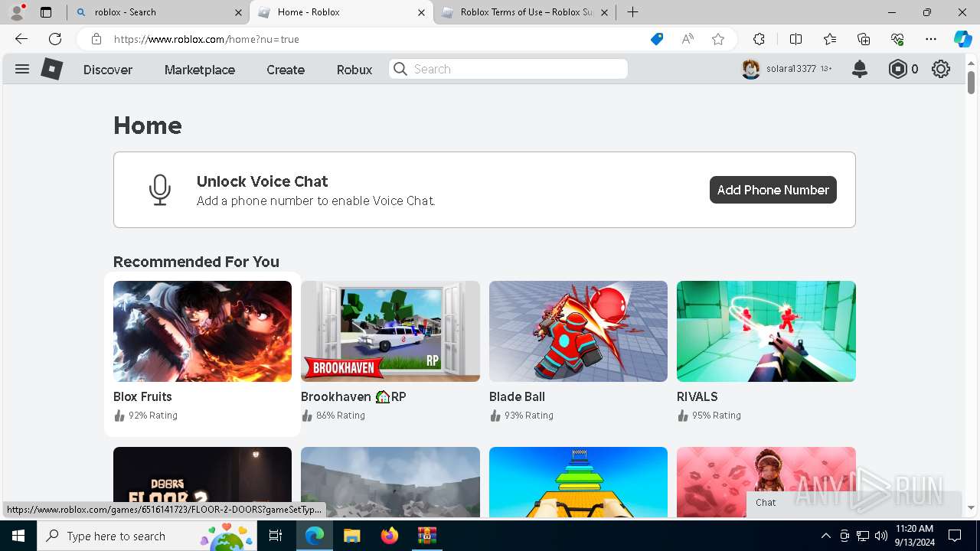Click the Blox Fruits thumbnail

[x=202, y=331]
